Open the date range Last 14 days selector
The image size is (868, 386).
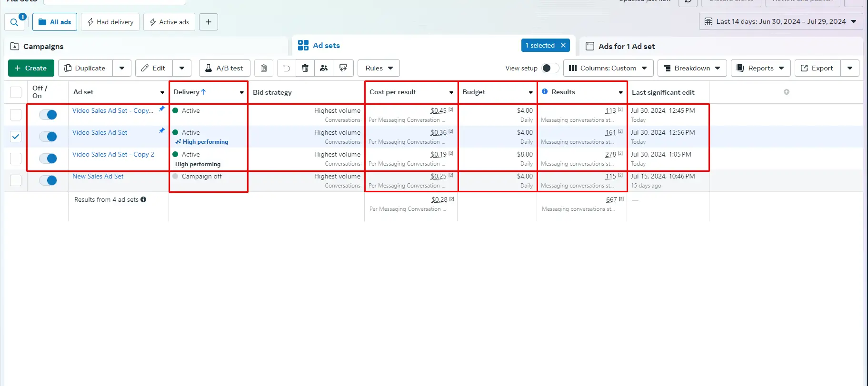click(x=781, y=21)
